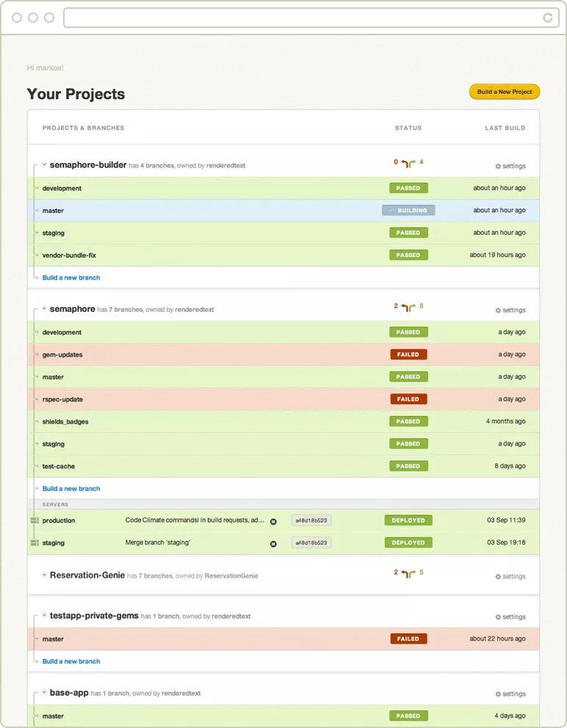The width and height of the screenshot is (567, 728).
Task: Click the Build a New Project button
Action: coord(505,92)
